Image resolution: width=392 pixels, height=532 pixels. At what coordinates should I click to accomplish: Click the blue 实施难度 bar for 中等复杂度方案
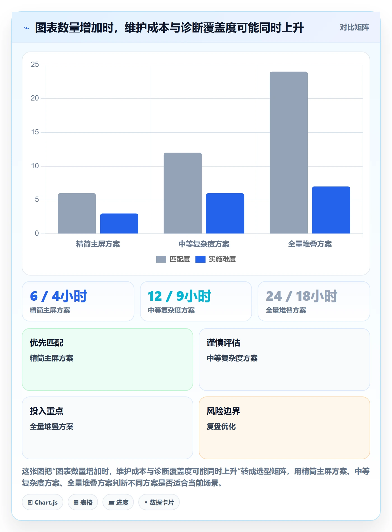click(x=225, y=213)
